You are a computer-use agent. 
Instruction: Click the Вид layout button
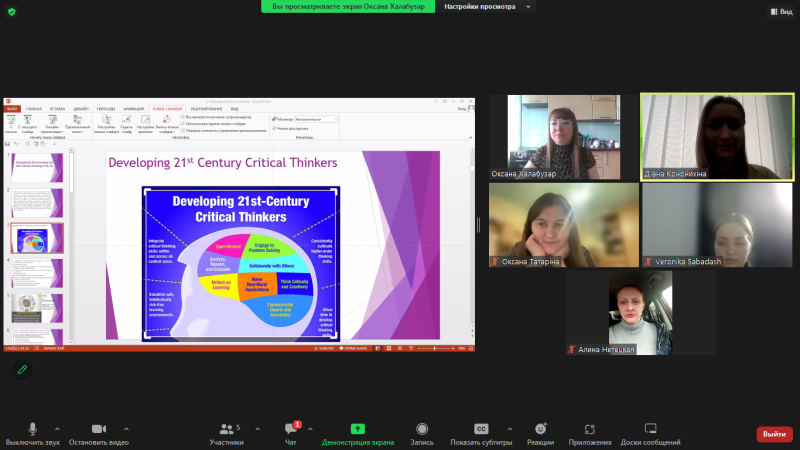tap(782, 11)
